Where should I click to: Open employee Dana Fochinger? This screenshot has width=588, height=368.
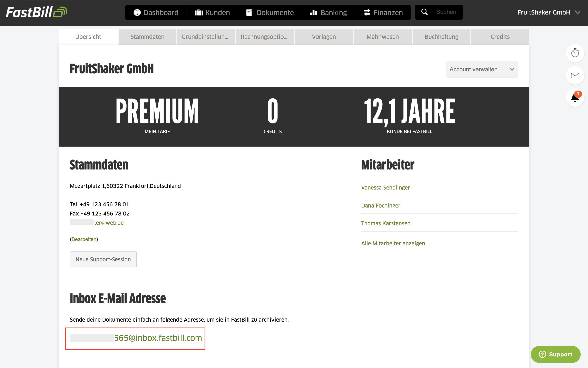tap(381, 205)
